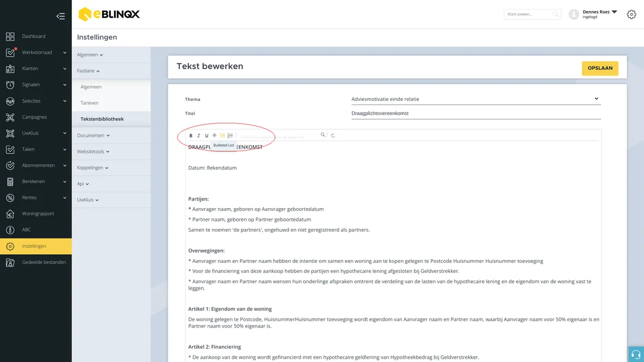Open the Thema dropdown
This screenshot has width=644, height=362.
click(x=475, y=99)
